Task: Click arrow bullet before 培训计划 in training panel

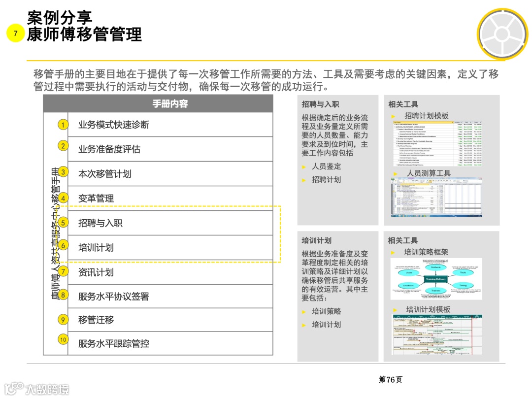Action: point(304,325)
